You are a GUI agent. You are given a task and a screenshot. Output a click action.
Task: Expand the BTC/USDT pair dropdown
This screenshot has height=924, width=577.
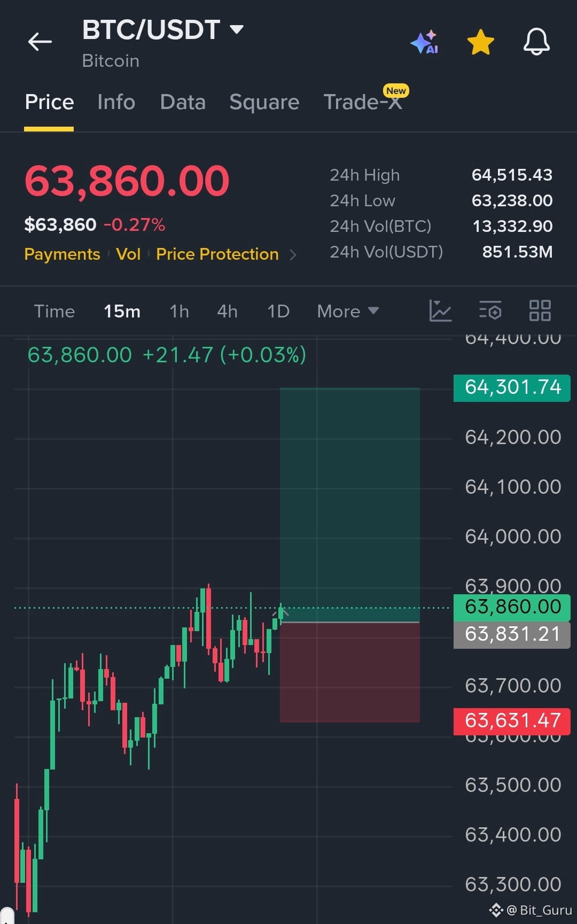point(237,29)
